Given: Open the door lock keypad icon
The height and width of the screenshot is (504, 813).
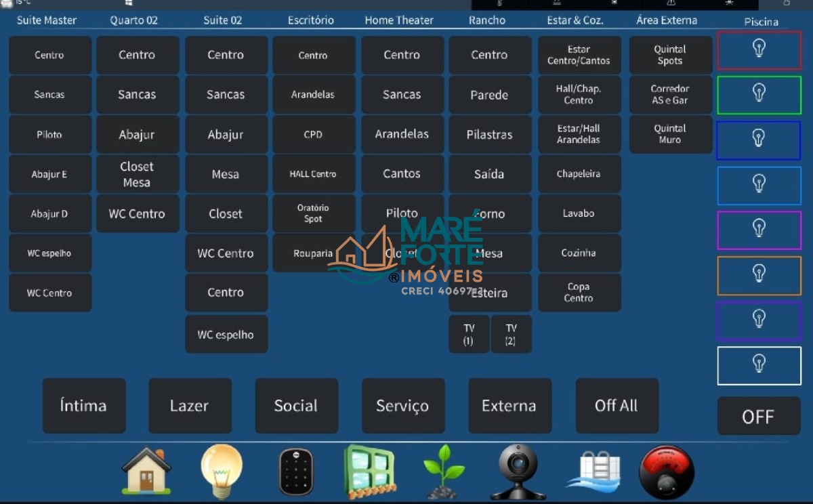Looking at the screenshot, I should pyautogui.click(x=296, y=471).
